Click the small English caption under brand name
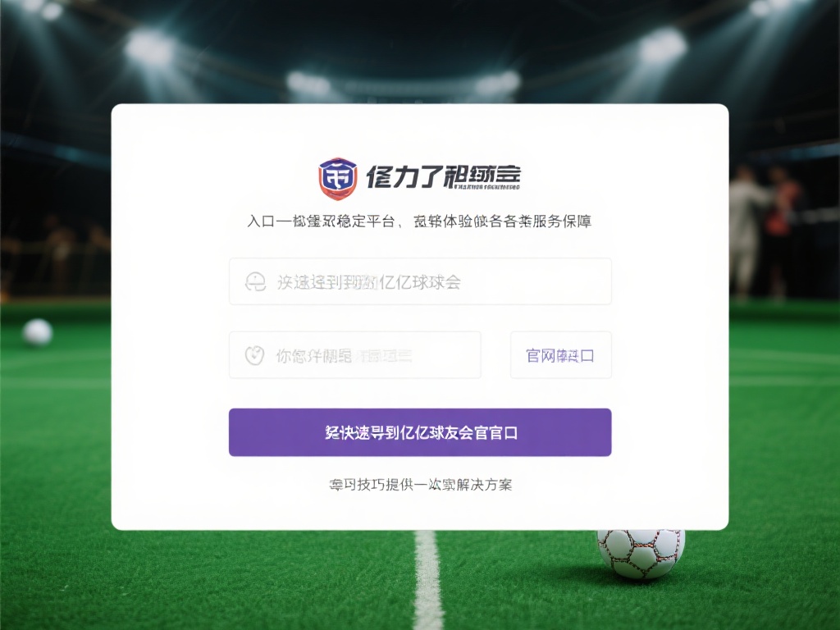Image resolution: width=840 pixels, height=630 pixels. point(487,188)
